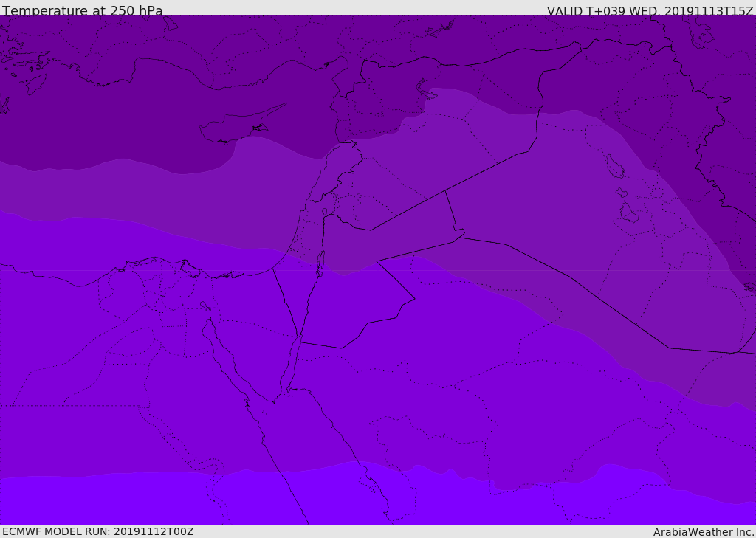
Task: Click the 'VALID T+039 WED. 20191113T15Z' label
Action: click(x=650, y=10)
